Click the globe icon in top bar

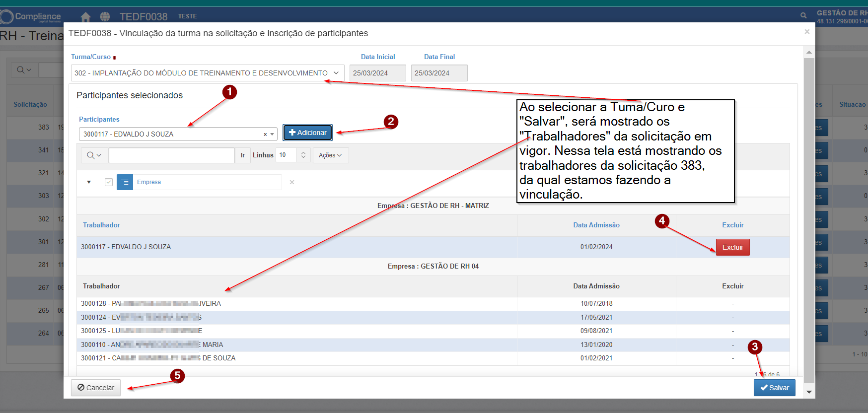coord(105,17)
